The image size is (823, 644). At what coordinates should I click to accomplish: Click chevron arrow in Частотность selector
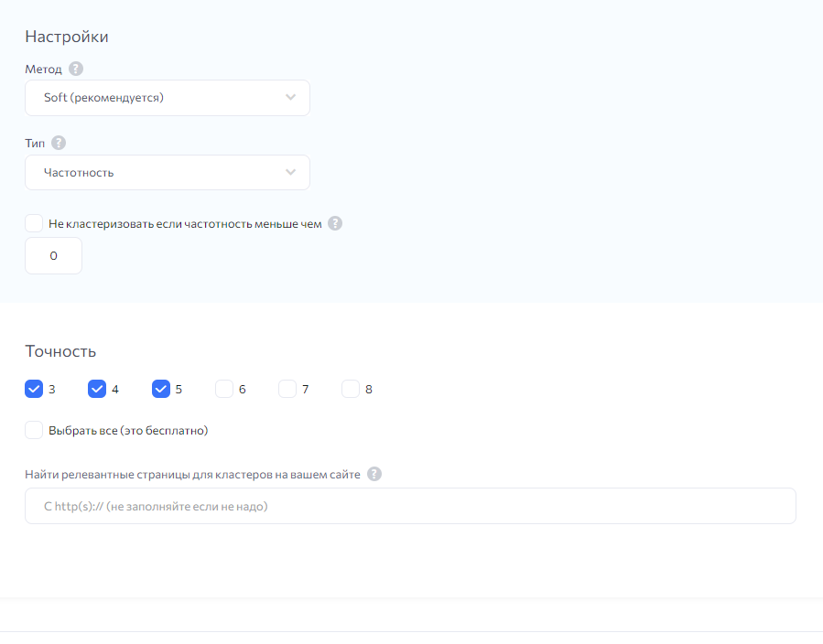[x=290, y=172]
